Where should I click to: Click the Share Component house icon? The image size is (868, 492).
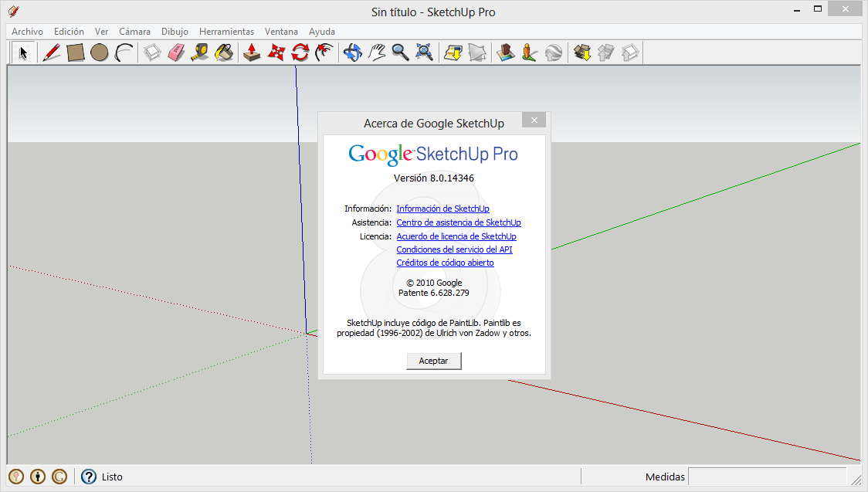(630, 53)
